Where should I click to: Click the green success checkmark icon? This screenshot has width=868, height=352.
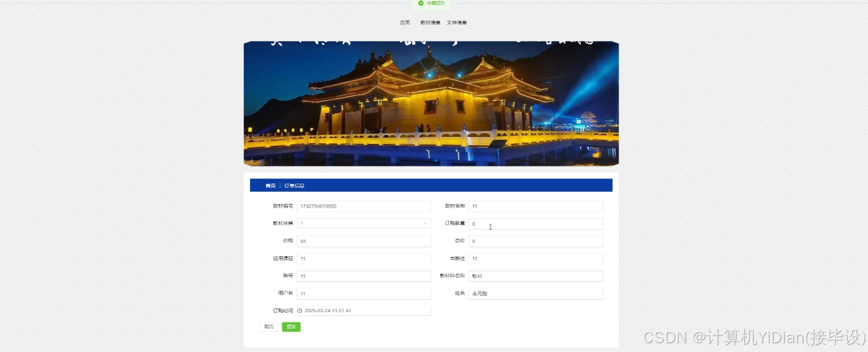(421, 3)
